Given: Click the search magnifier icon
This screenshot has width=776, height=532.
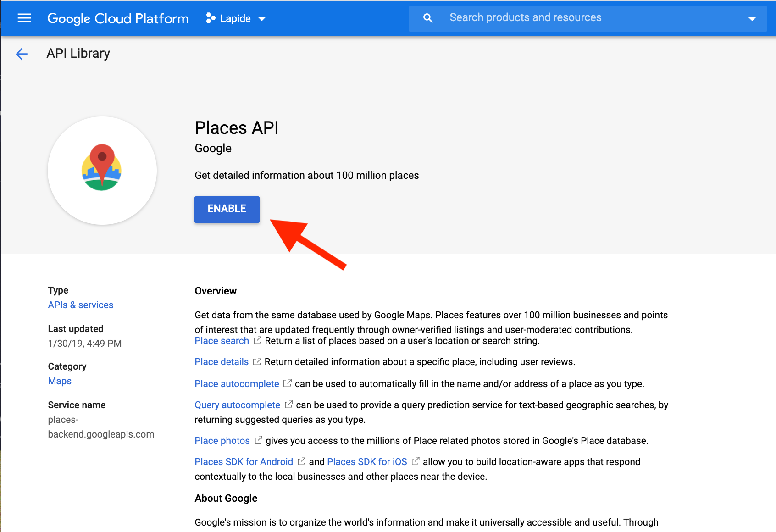Looking at the screenshot, I should 427,18.
